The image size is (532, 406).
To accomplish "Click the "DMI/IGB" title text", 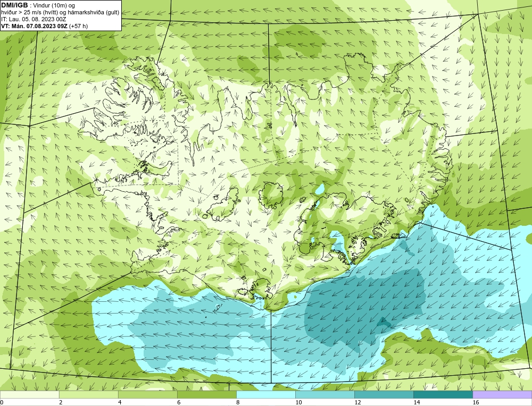I will [x=14, y=5].
